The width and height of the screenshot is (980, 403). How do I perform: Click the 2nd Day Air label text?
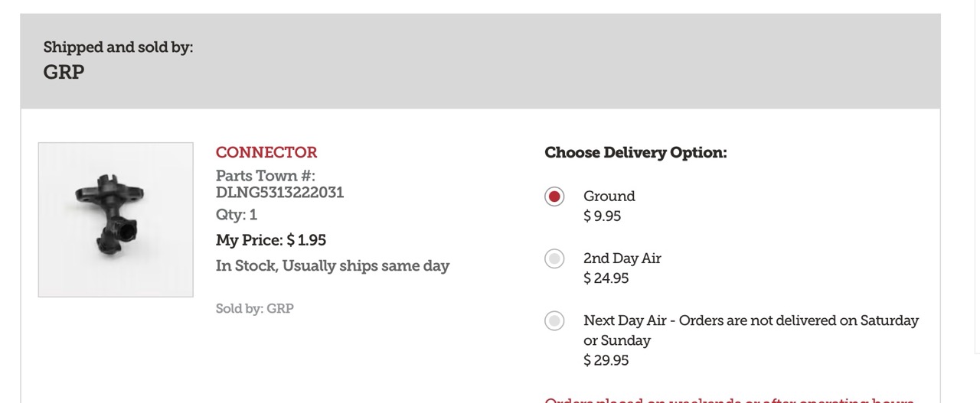[622, 258]
